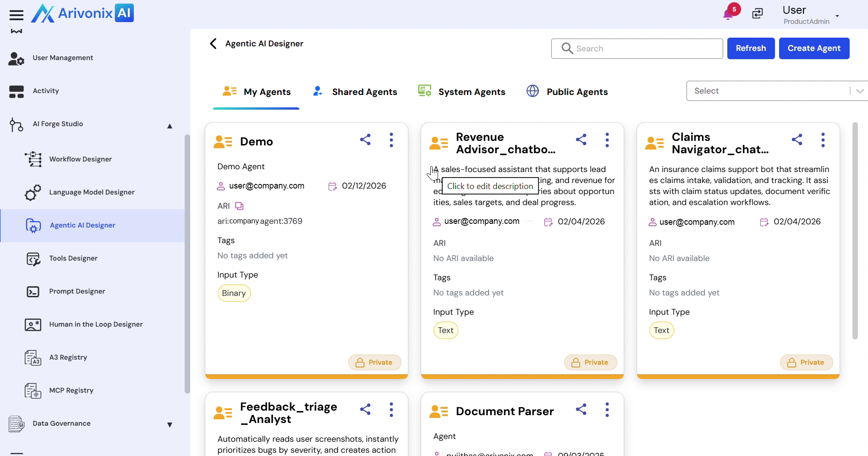Open three-dot menu on Revenue Advisor card
The image size is (868, 456).
[607, 140]
